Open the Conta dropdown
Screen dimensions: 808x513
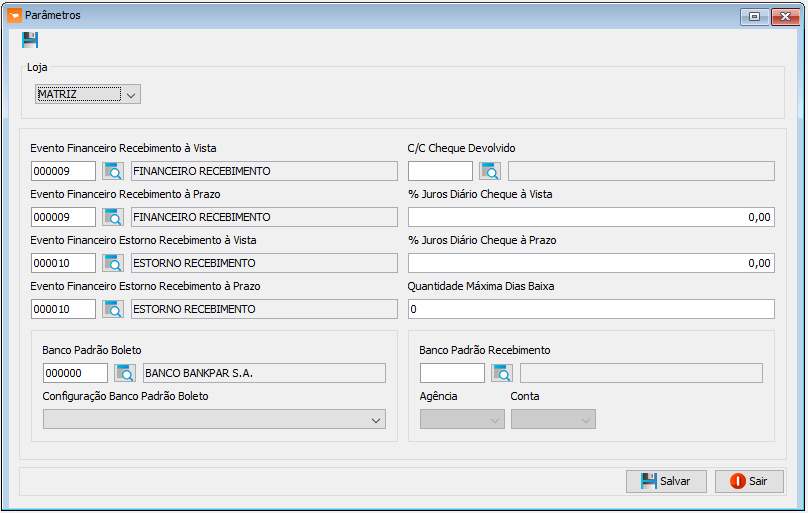pyautogui.click(x=553, y=419)
